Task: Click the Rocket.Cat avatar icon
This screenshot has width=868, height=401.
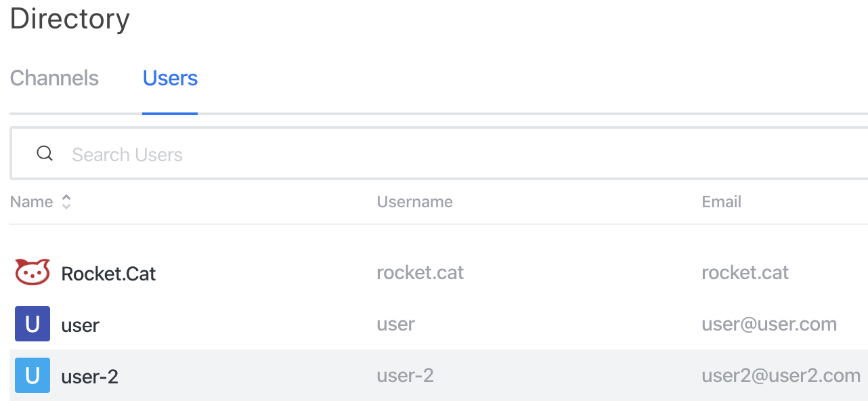Action: click(32, 272)
